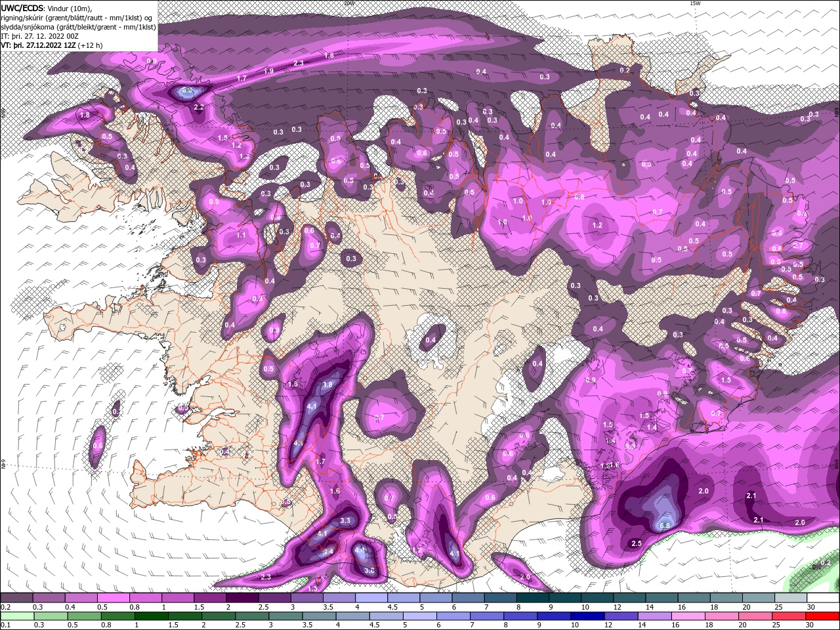Image resolution: width=840 pixels, height=630 pixels.
Task: Select the white swatch ending the upper legend
Action: [x=823, y=598]
